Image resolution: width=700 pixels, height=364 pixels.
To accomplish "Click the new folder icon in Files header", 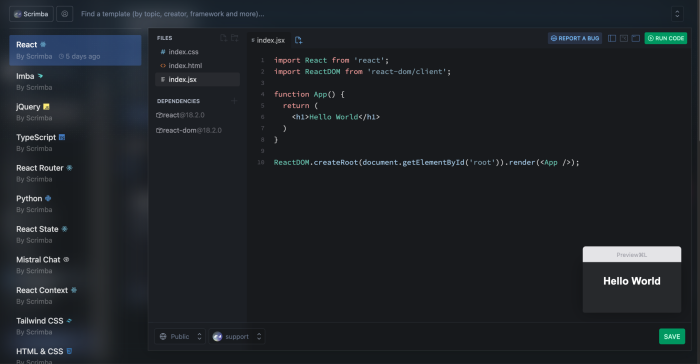I will point(234,38).
